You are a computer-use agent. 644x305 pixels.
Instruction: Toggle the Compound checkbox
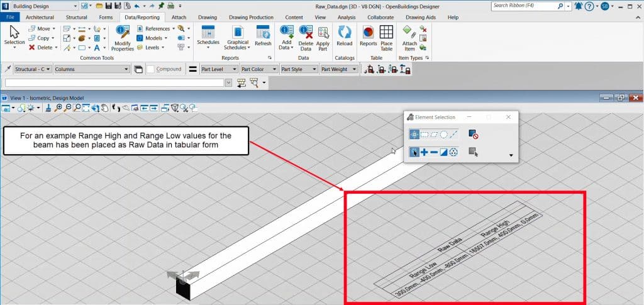[x=151, y=69]
